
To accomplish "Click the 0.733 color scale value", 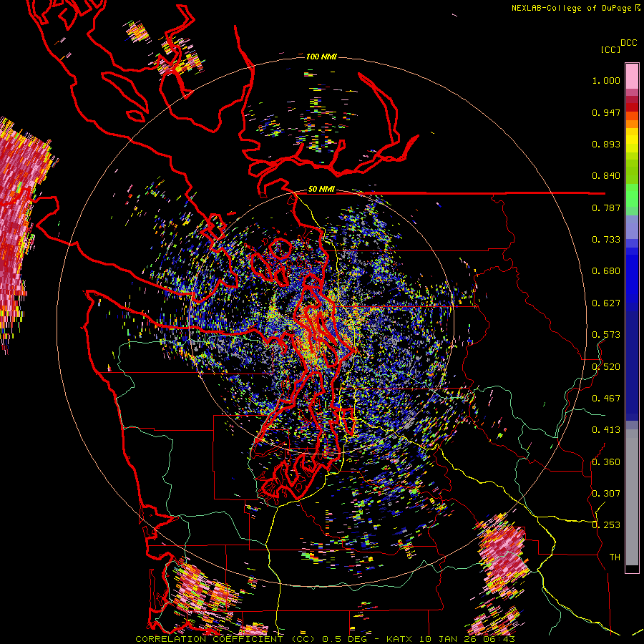I will [x=606, y=240].
